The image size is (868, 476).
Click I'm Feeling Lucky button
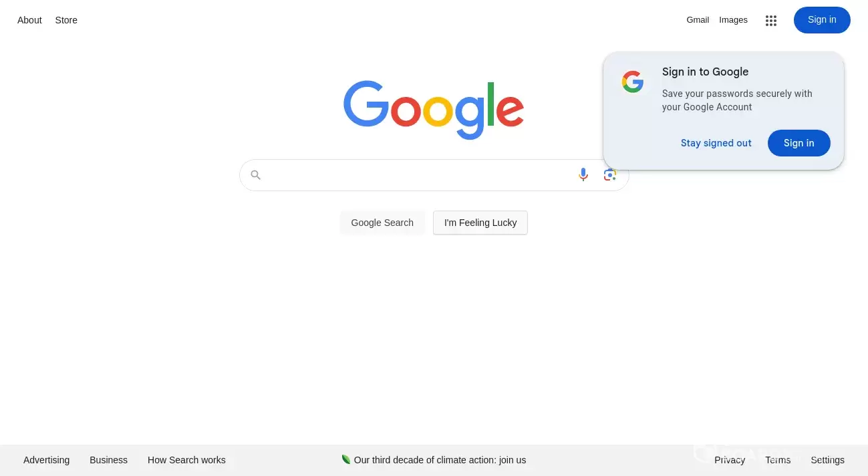pyautogui.click(x=480, y=223)
